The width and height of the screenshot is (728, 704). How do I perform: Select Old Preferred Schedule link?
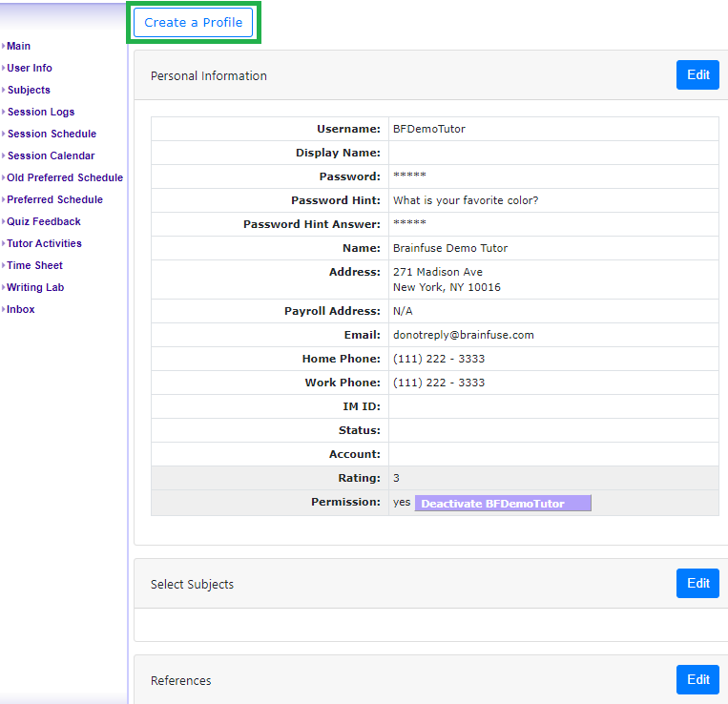click(x=65, y=177)
